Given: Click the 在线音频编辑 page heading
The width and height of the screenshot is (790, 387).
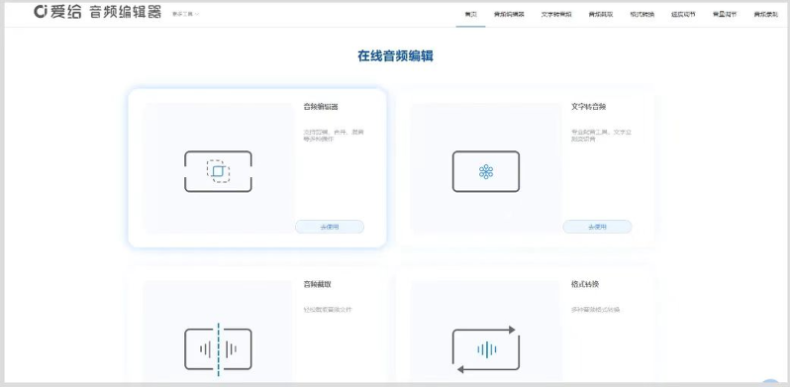Looking at the screenshot, I should [396, 56].
